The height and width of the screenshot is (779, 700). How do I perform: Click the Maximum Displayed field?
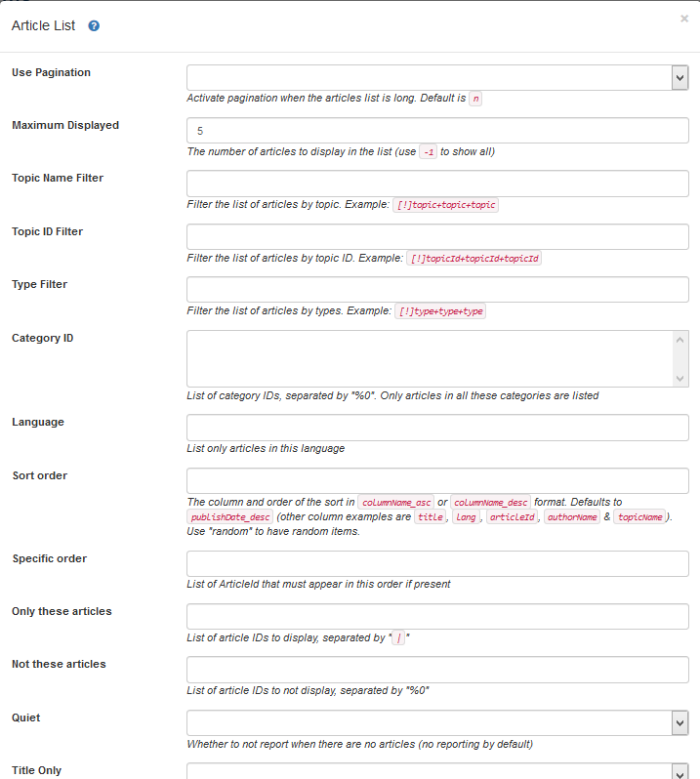point(436,131)
